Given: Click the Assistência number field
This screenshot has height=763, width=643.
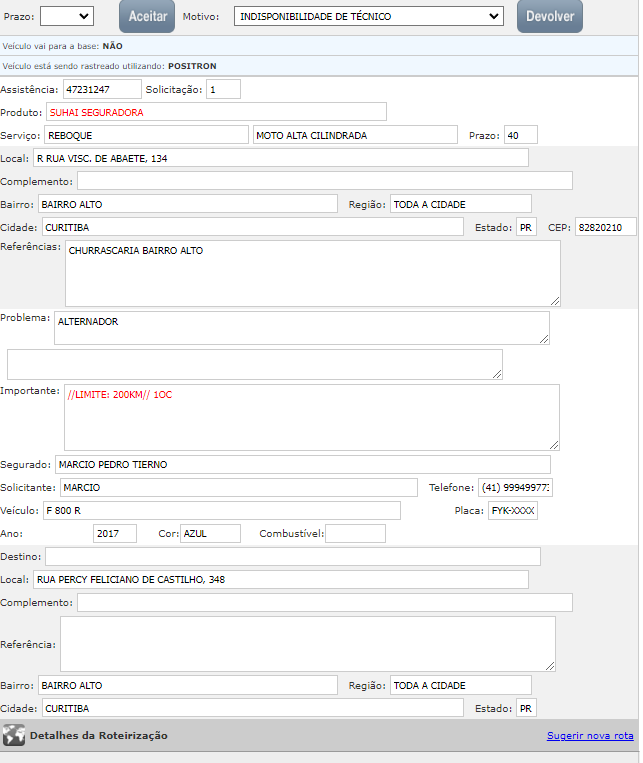Looking at the screenshot, I should coord(102,89).
